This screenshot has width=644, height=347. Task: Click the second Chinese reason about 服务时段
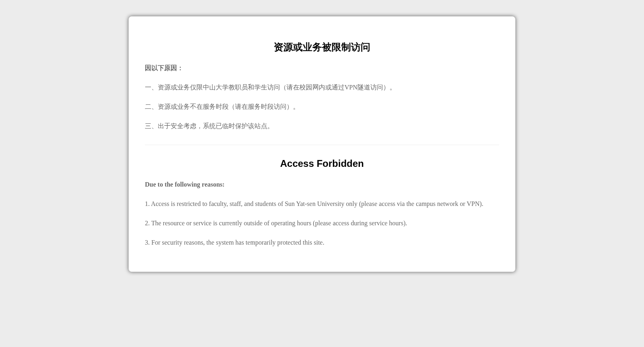click(222, 107)
